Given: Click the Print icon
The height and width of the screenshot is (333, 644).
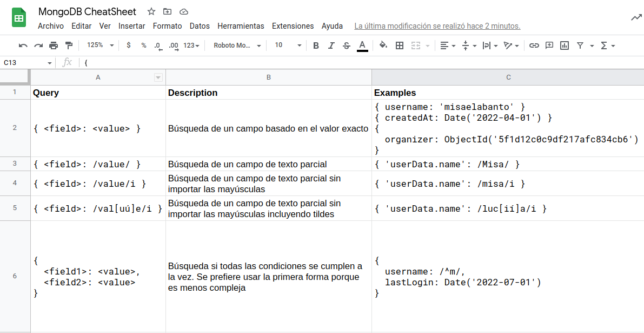Looking at the screenshot, I should coord(54,45).
